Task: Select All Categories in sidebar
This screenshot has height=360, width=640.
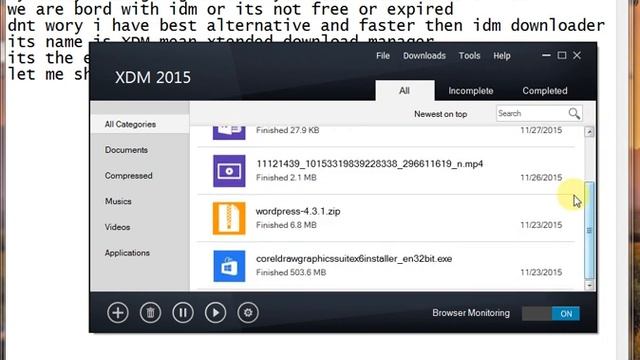Action: [140, 124]
